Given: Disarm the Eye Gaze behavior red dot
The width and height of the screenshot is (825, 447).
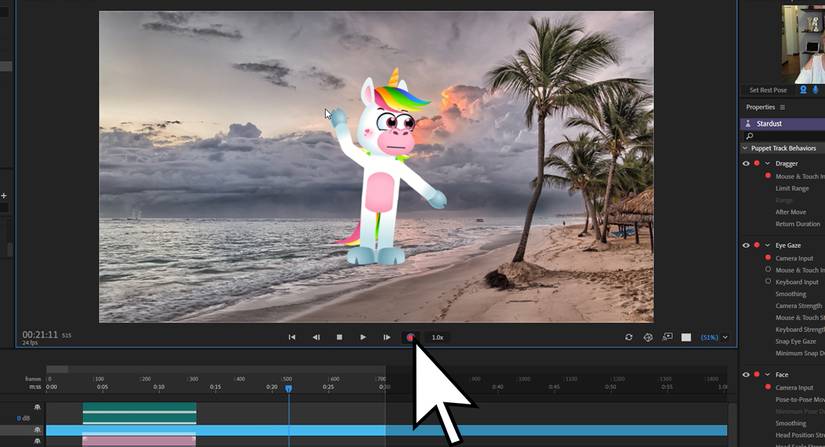Looking at the screenshot, I should (x=757, y=246).
